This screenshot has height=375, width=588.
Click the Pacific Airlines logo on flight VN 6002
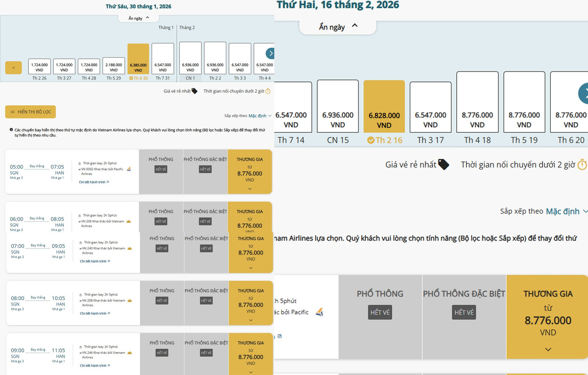[129, 169]
